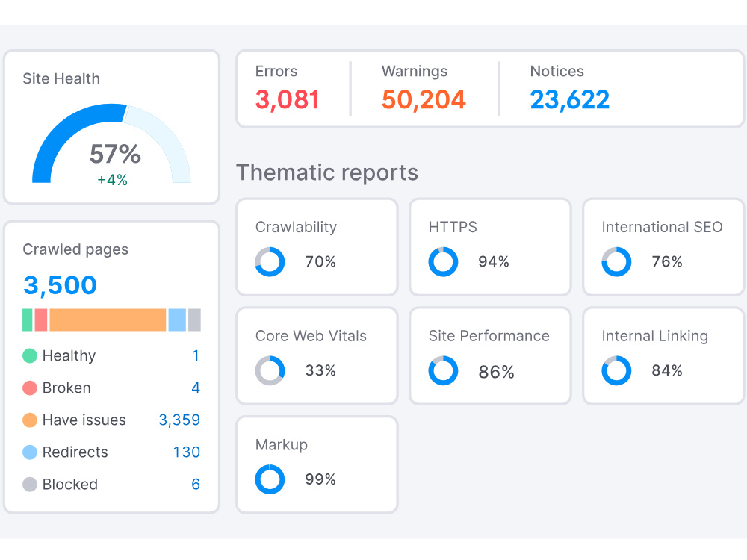The image size is (747, 560).
Task: Open the Site Performance report card
Action: (x=490, y=355)
